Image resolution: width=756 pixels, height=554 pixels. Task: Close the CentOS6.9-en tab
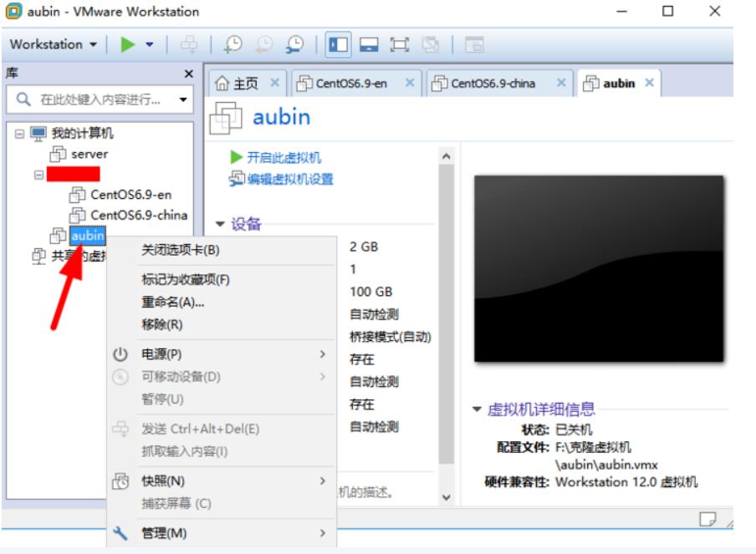[x=409, y=83]
